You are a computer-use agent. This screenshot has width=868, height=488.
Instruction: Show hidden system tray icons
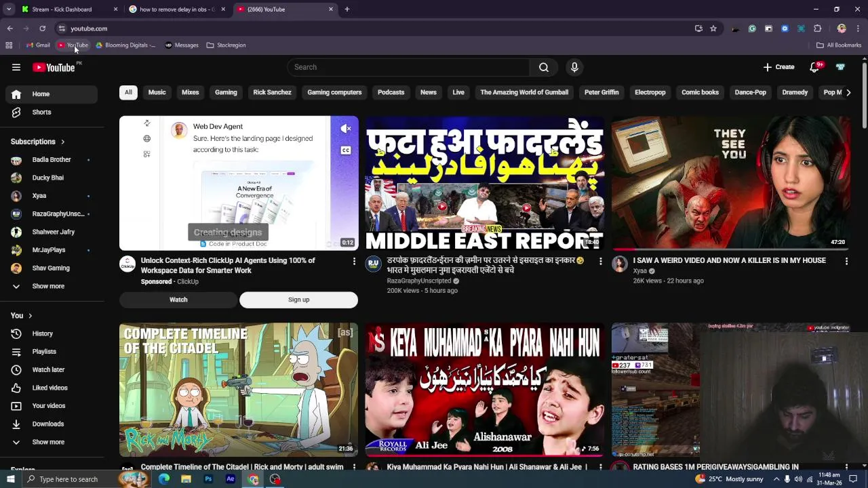[776, 479]
